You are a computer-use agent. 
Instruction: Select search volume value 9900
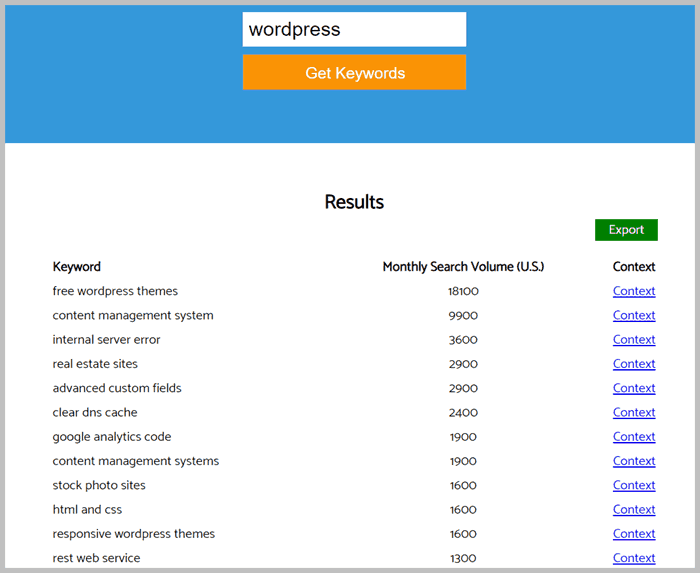click(x=463, y=316)
